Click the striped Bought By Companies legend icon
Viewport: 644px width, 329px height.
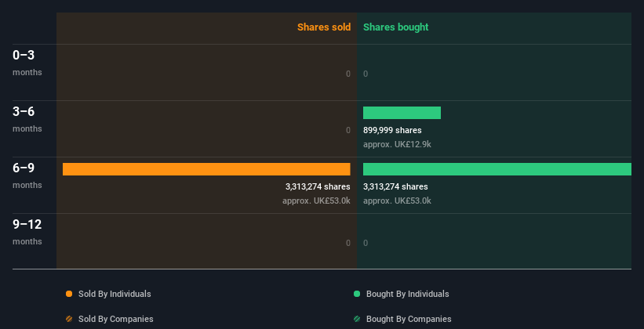pos(357,319)
